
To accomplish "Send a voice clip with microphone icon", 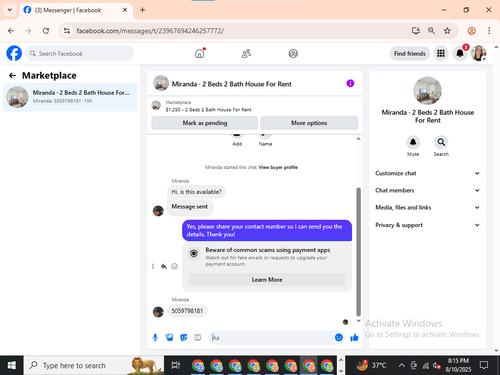I will pyautogui.click(x=155, y=338).
